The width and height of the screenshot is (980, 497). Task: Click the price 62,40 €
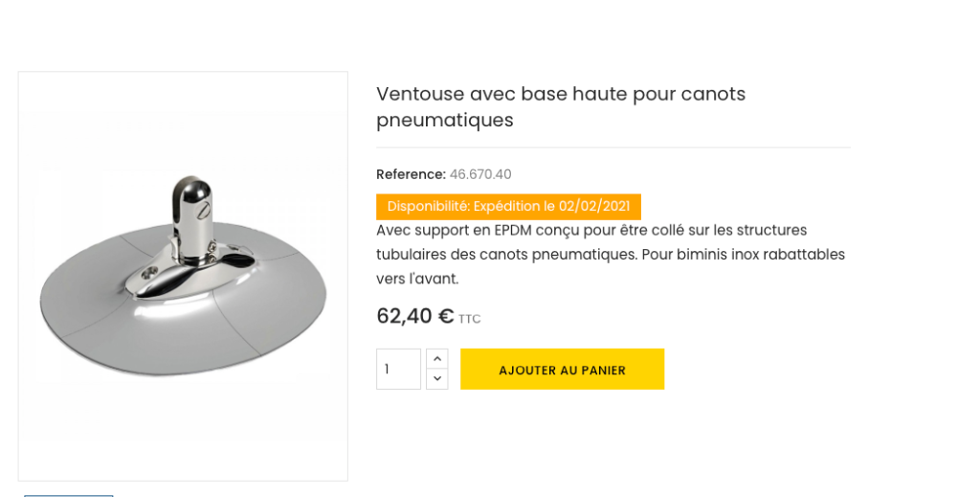414,316
